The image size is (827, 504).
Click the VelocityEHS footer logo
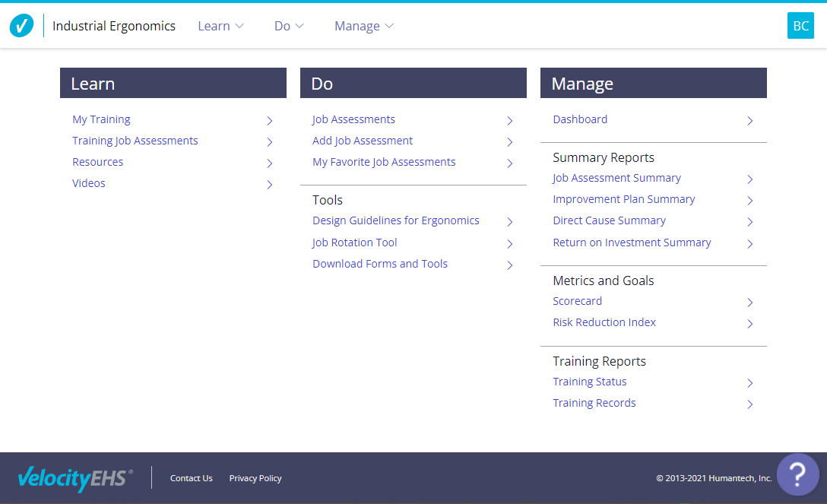tap(74, 478)
